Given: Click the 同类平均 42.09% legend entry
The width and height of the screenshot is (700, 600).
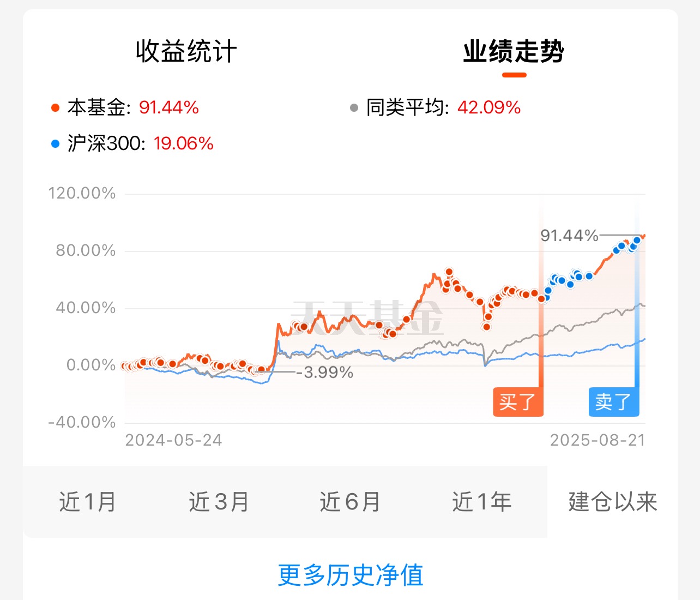Looking at the screenshot, I should (x=435, y=107).
